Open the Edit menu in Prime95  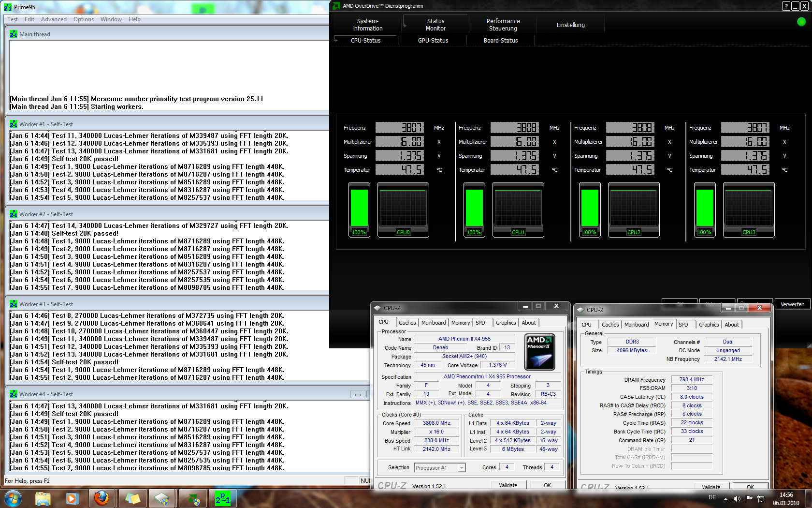pyautogui.click(x=29, y=19)
